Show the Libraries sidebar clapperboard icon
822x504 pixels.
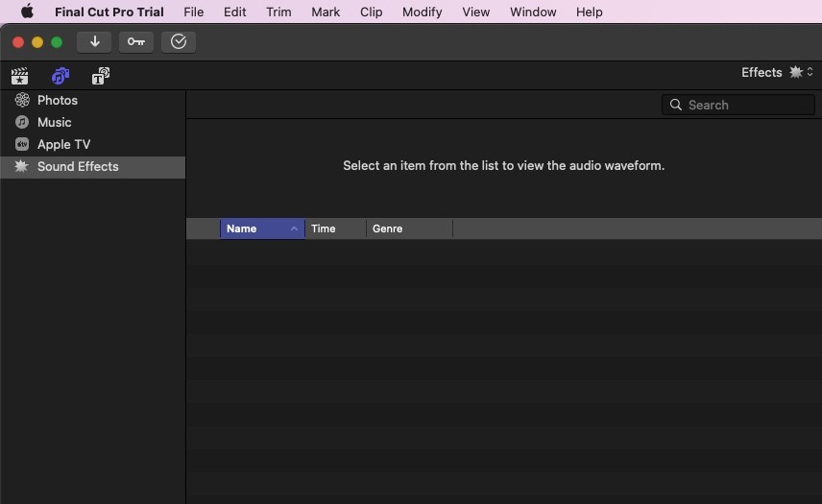pos(20,76)
